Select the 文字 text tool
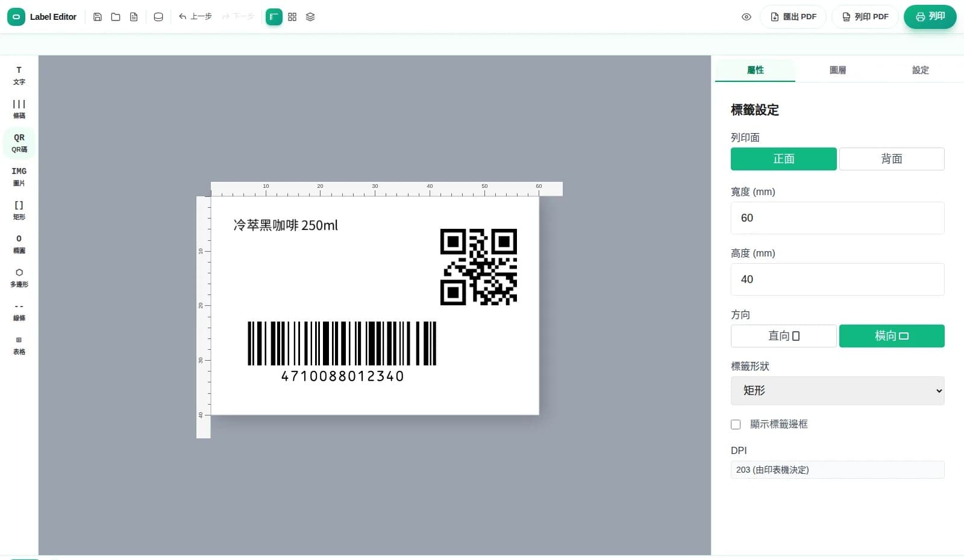The height and width of the screenshot is (560, 964). click(x=19, y=75)
